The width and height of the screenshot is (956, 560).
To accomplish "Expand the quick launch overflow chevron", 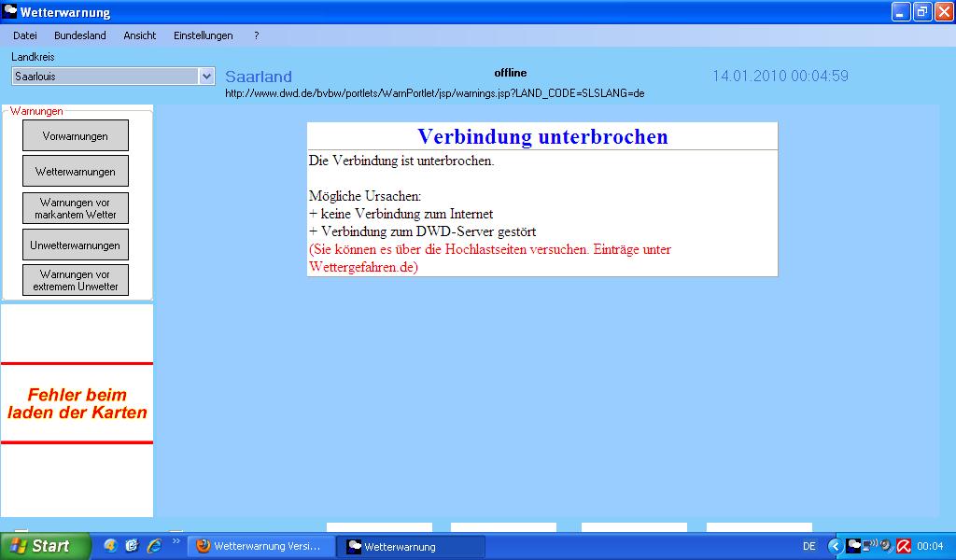I will pos(176,541).
